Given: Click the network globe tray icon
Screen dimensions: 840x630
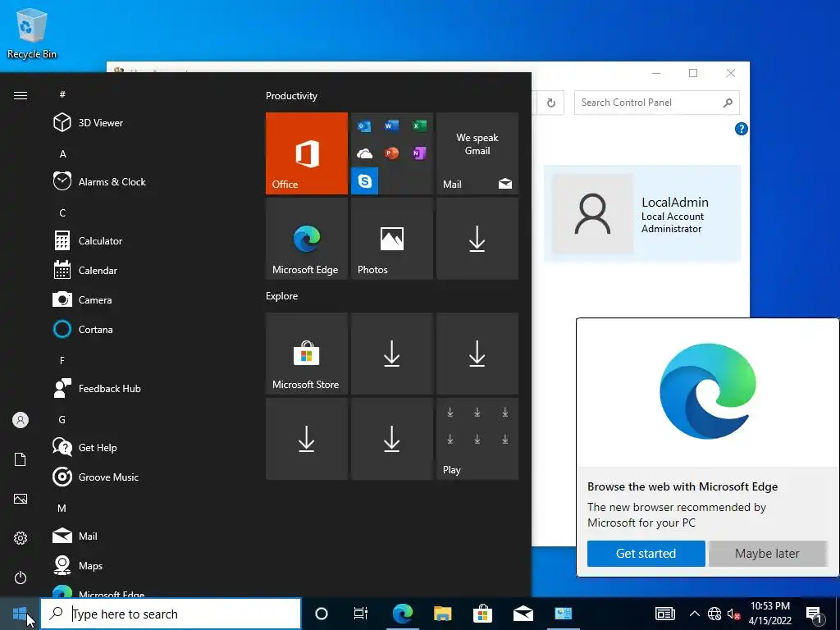Looking at the screenshot, I should click(x=714, y=614).
